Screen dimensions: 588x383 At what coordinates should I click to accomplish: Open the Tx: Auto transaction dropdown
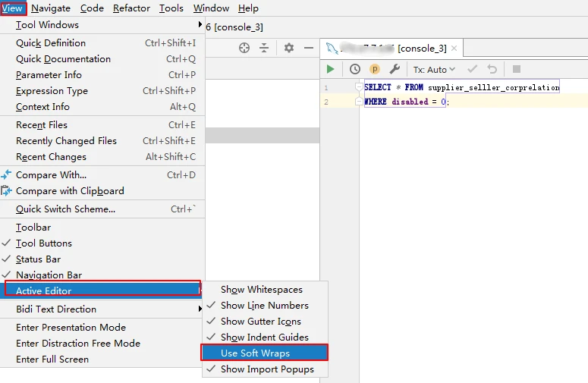(434, 69)
